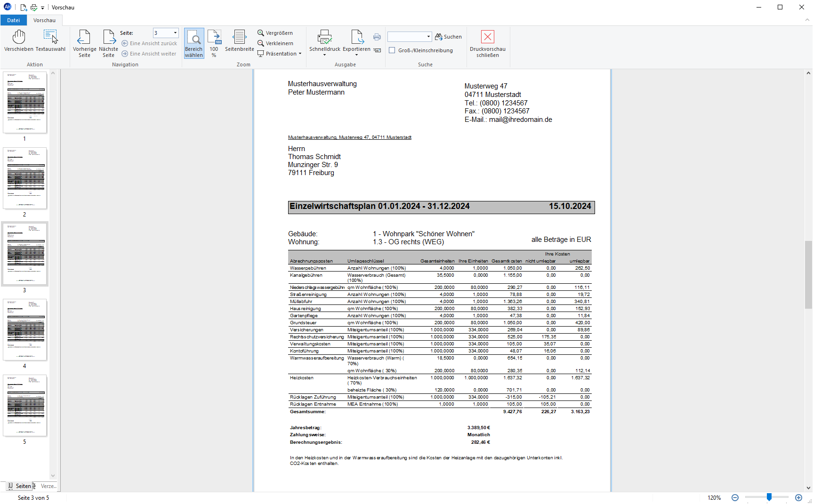Switch to the Seiten panel tab

(19, 486)
